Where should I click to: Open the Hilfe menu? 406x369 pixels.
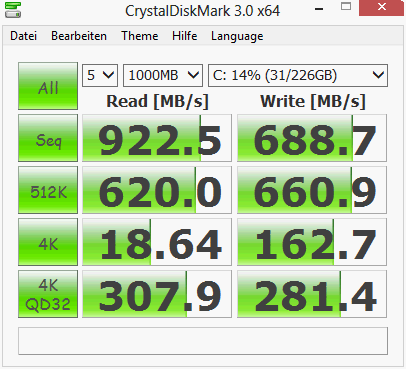(185, 36)
